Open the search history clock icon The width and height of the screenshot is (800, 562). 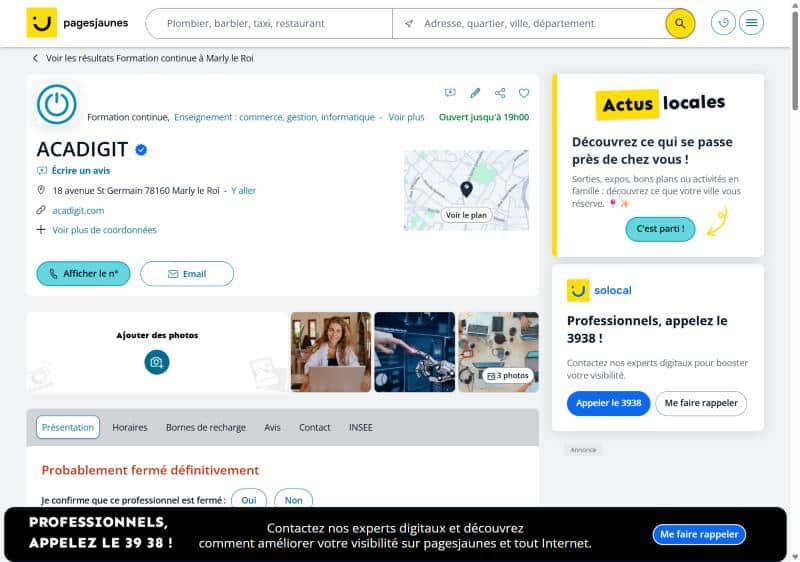pos(723,22)
